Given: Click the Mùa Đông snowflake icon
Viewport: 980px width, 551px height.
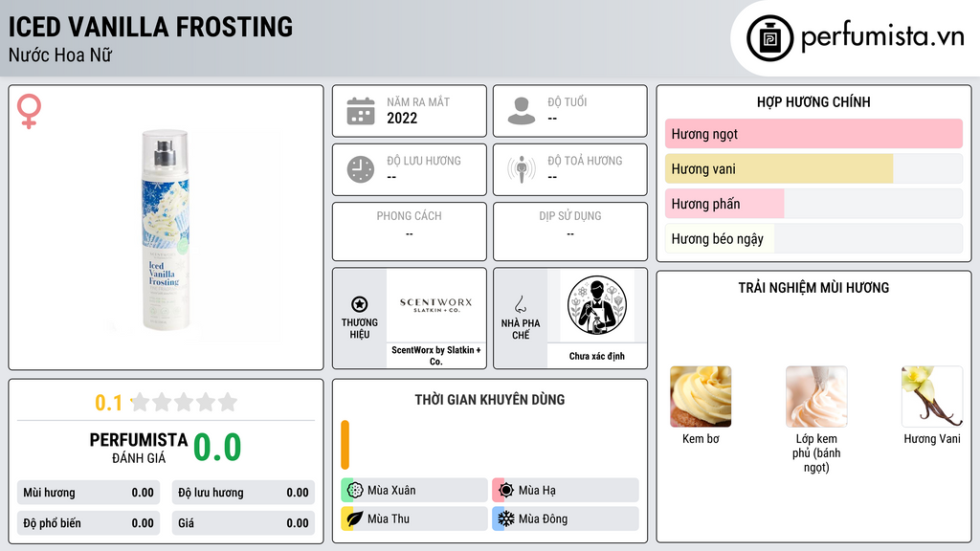Looking at the screenshot, I should [x=505, y=518].
